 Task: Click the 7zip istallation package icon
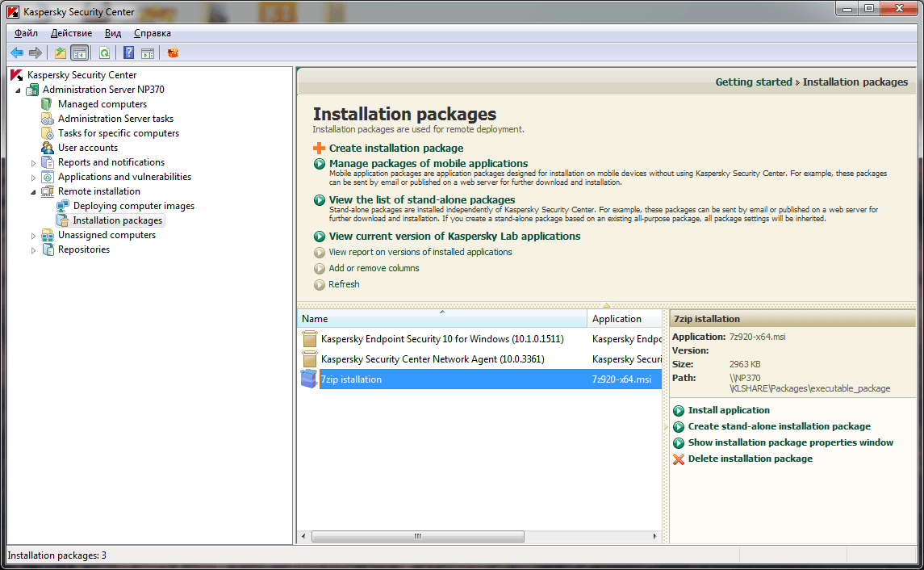pos(309,379)
